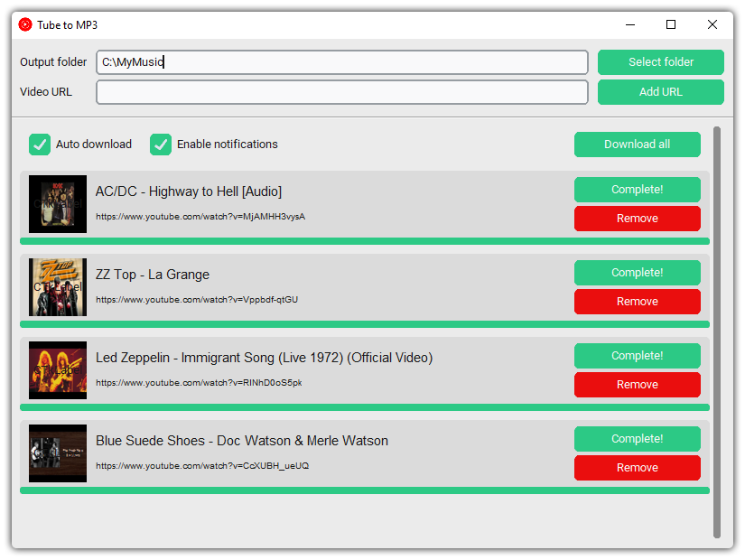Remove the AC/DC Highway to Hell item

638,219
